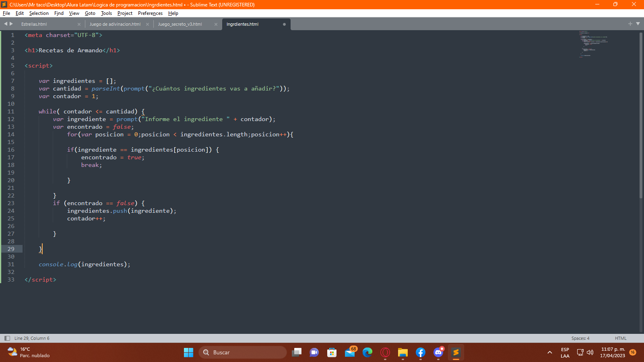Open notification center with 16 badge
Screen dimensions: 644x362
[633, 352]
